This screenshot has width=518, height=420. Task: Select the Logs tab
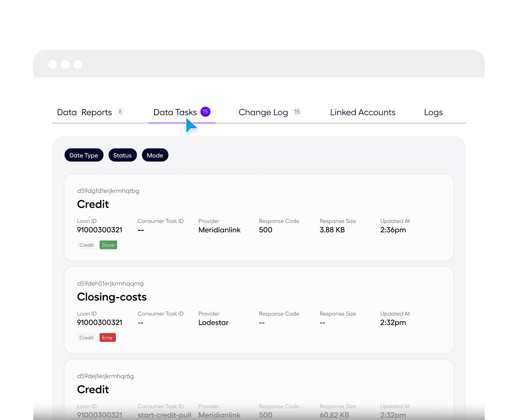tap(433, 112)
